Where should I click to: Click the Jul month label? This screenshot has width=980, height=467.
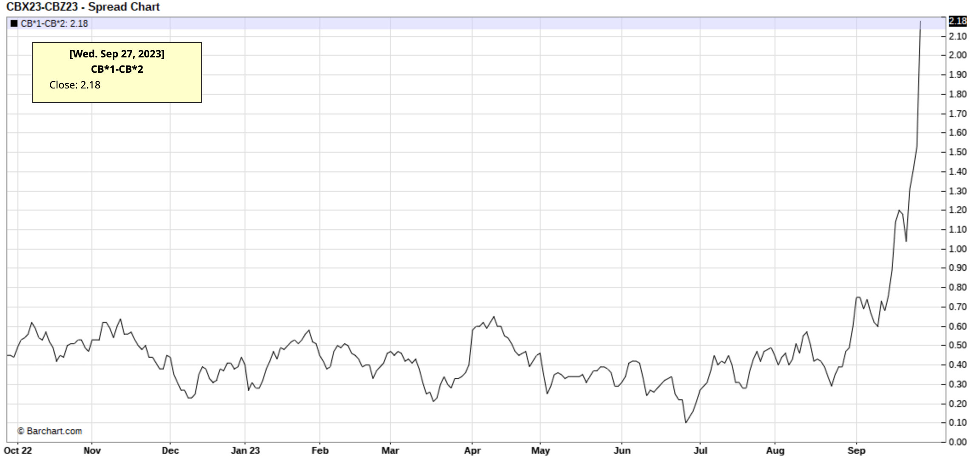coord(700,450)
